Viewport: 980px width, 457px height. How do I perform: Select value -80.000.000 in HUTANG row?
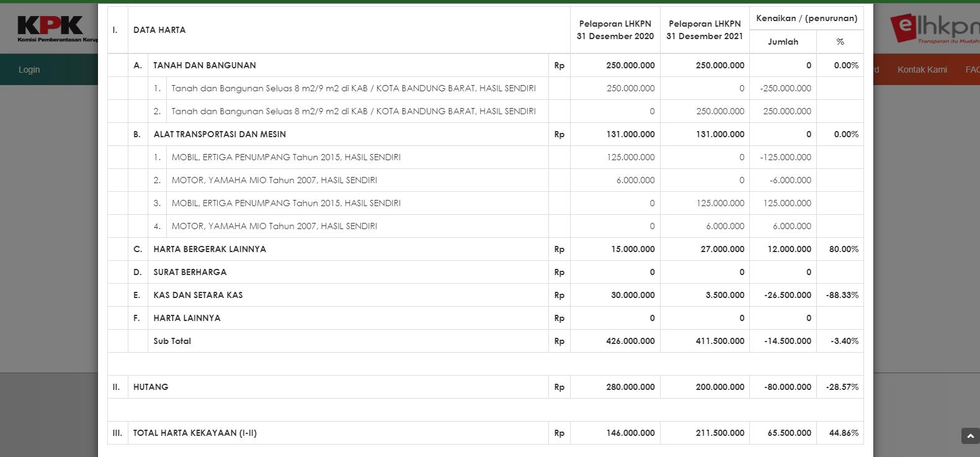pyautogui.click(x=788, y=387)
